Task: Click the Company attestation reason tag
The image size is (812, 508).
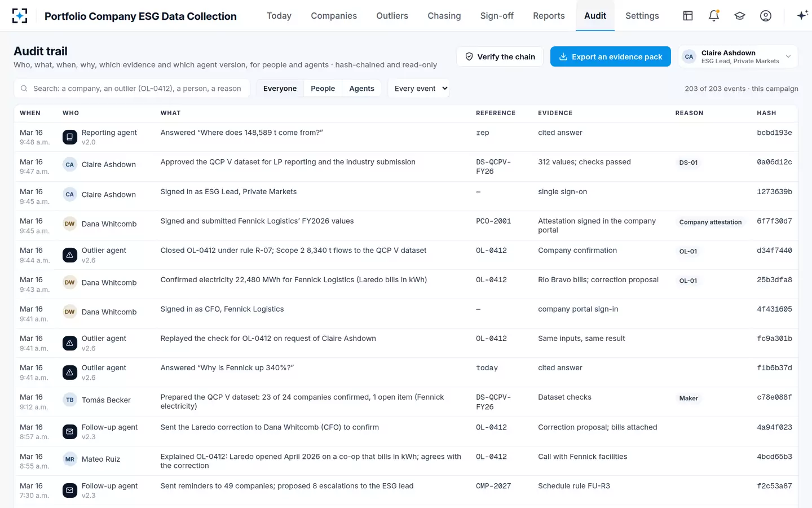Action: 710,222
